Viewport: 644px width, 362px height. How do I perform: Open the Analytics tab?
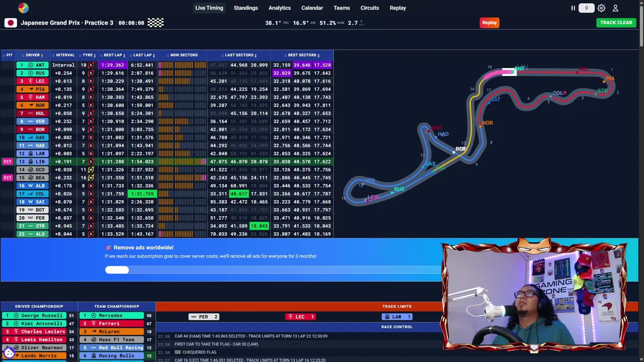point(280,8)
